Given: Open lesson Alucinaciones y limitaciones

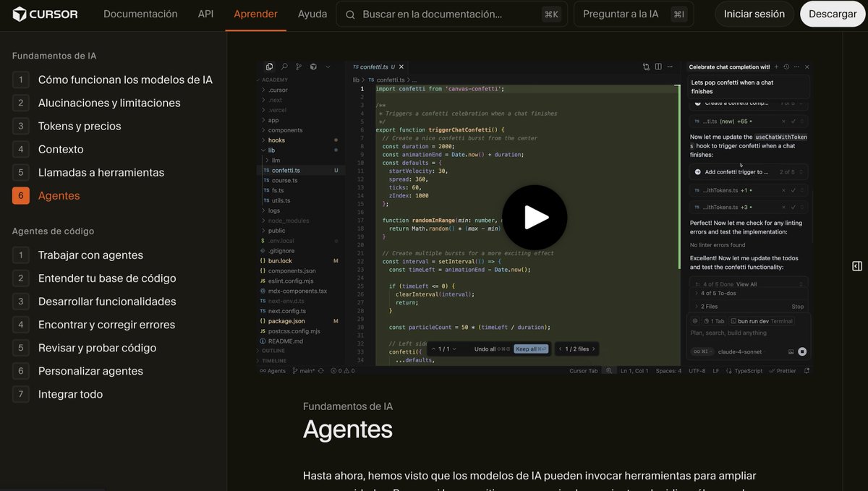Looking at the screenshot, I should (x=97, y=103).
